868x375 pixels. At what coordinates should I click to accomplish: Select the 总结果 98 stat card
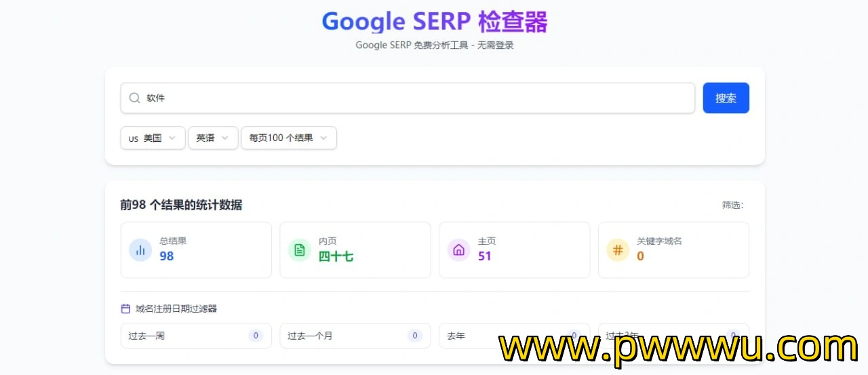click(x=196, y=250)
